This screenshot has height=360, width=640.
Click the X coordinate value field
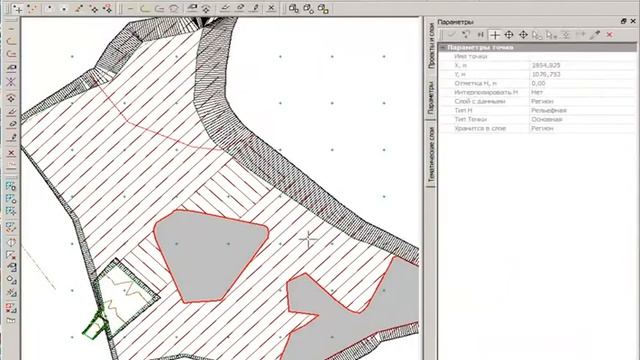[583, 65]
